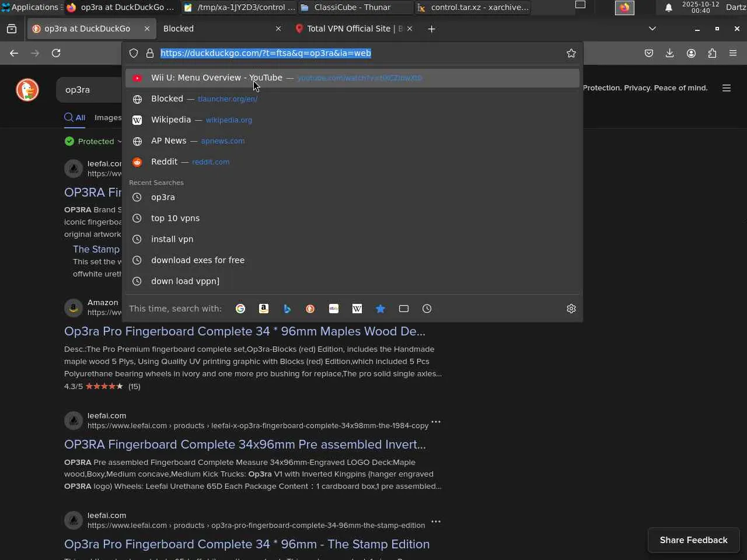
Task: Select the All search results tab
Action: [75, 117]
